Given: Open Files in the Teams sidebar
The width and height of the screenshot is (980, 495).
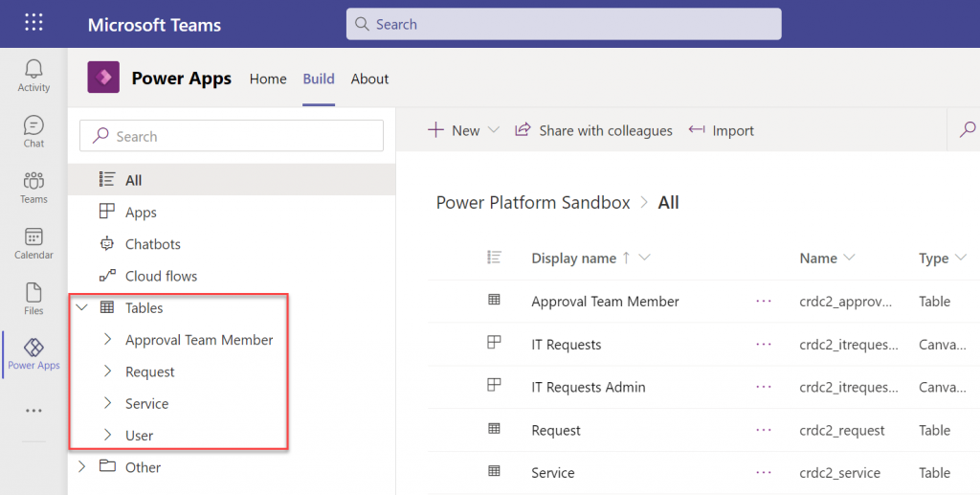Looking at the screenshot, I should [33, 299].
